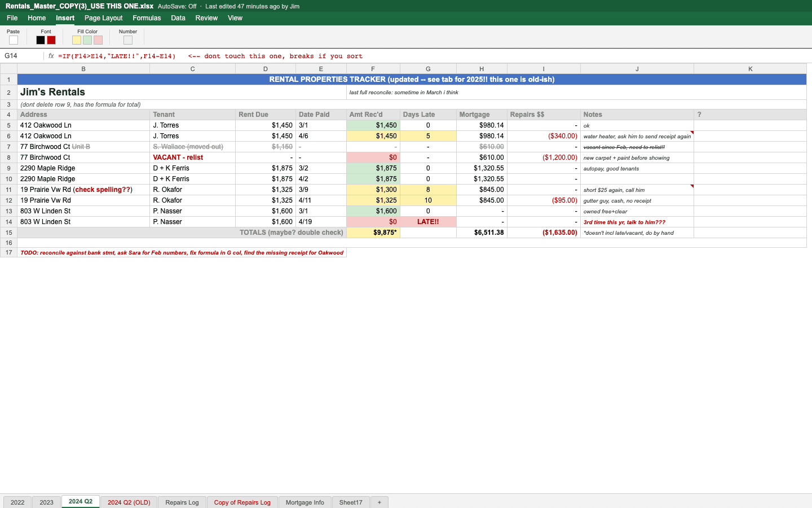Screen dimensions: 812x508
Task: Select the 19 Prairie Vw Rd check spelling cell
Action: [x=83, y=190]
